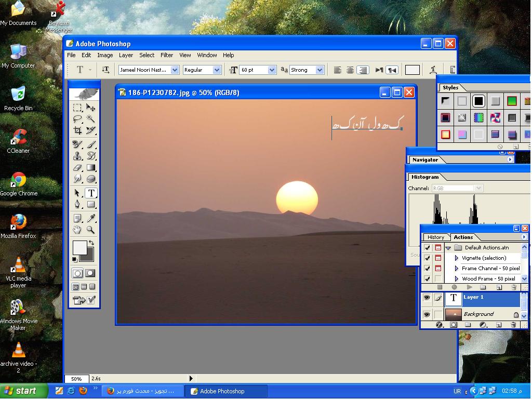Image resolution: width=532 pixels, height=399 pixels.
Task: Open the font family dropdown
Action: (x=175, y=70)
